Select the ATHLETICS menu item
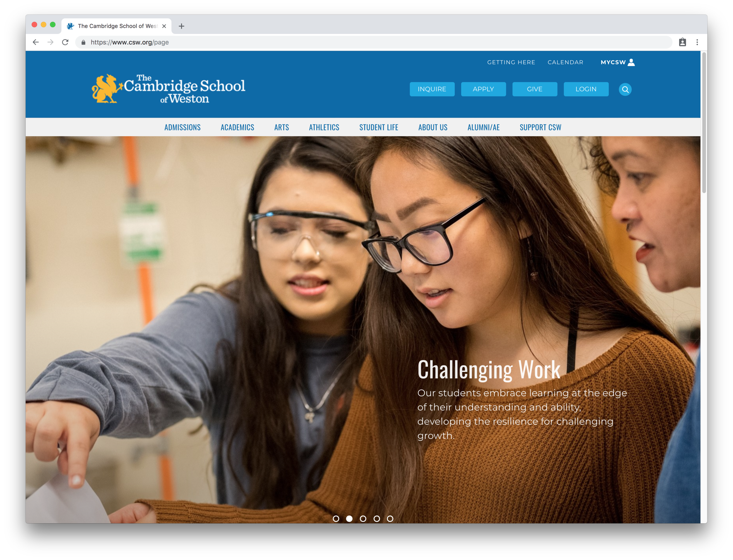Screen dimensions: 733x560 click(x=324, y=127)
